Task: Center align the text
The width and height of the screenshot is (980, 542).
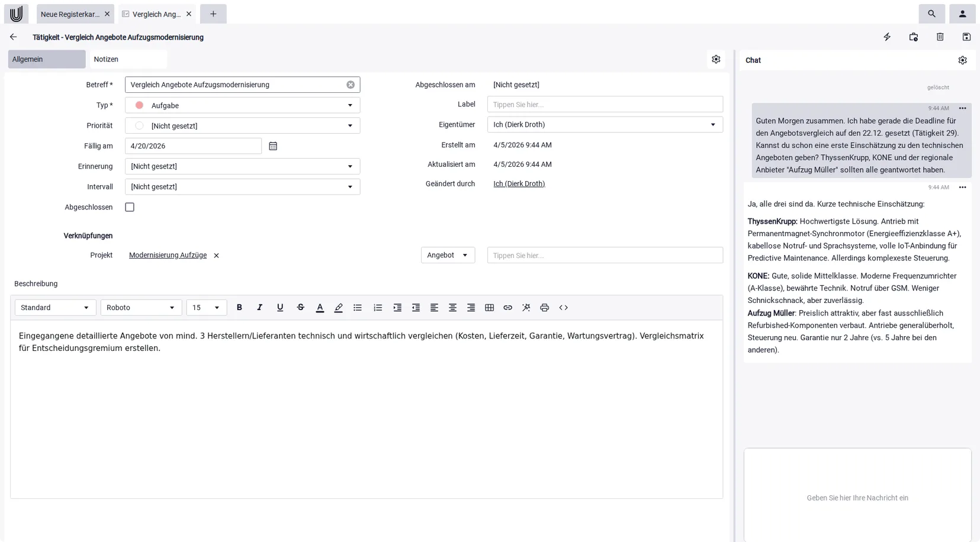Action: pos(452,308)
